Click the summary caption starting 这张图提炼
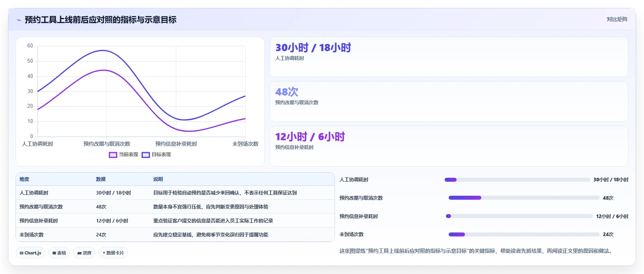Screen dimensions: 644x274 477,251
